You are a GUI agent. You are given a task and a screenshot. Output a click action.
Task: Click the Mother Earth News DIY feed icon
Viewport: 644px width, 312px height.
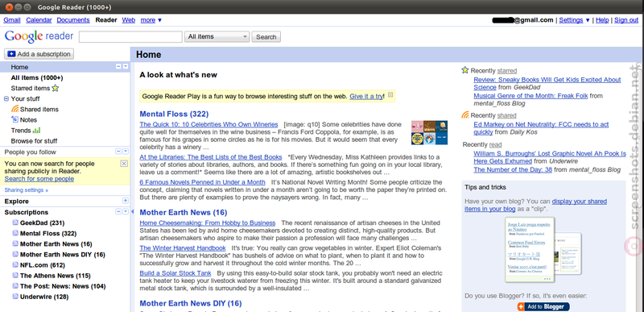[x=15, y=255]
